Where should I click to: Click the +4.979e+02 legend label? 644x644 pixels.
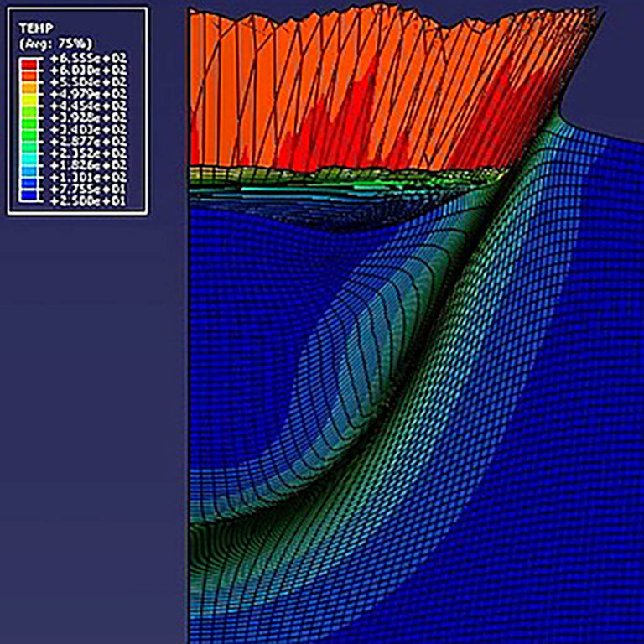pos(88,94)
